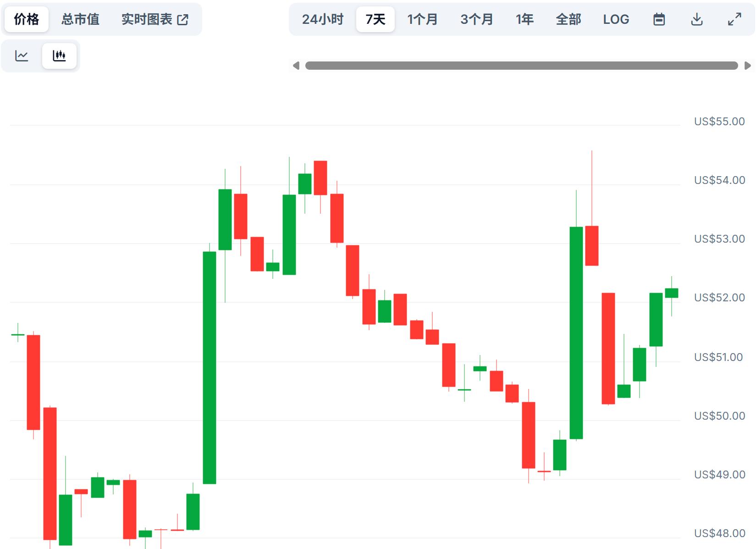The width and height of the screenshot is (756, 549).
Task: Switch to 1个月 time range
Action: 422,19
